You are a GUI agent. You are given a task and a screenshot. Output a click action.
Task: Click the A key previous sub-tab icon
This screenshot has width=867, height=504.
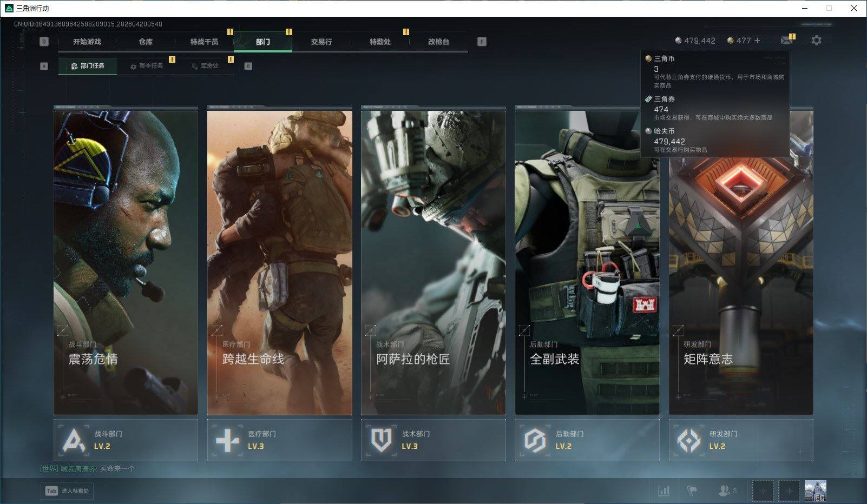tap(44, 66)
